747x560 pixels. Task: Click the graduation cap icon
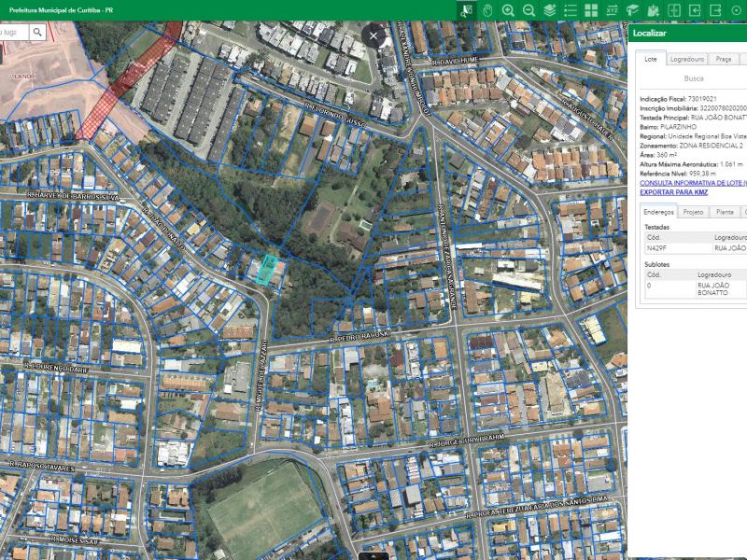(x=632, y=9)
